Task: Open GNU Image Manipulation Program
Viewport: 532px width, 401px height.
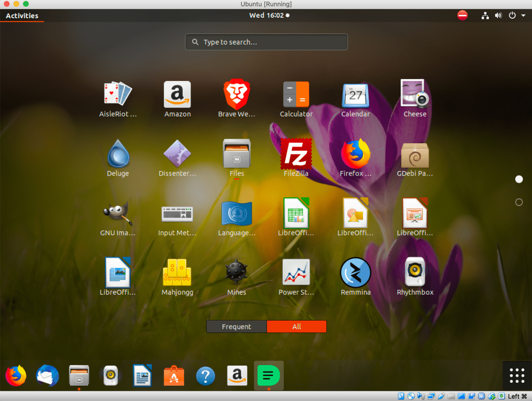Action: (118, 217)
